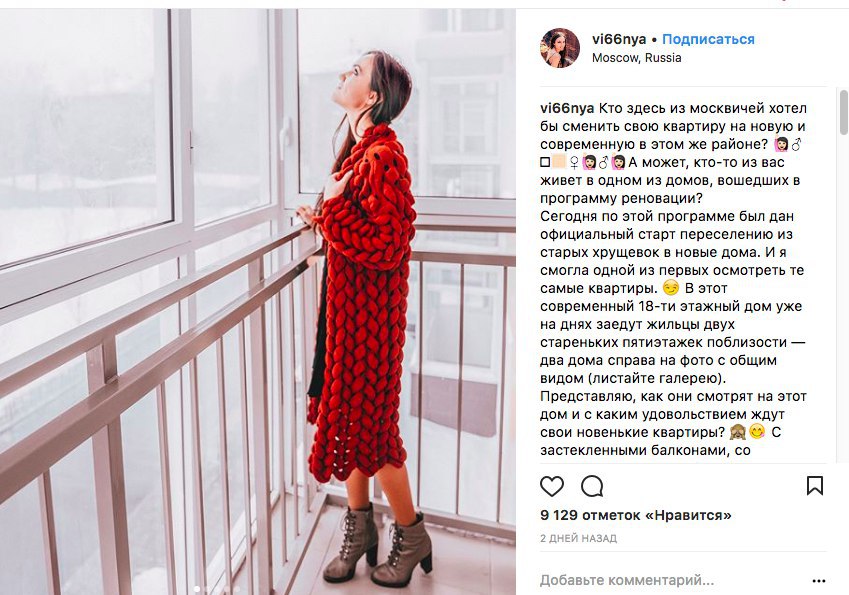Open vi66nya's profile picture avatar
Viewport: 849px width, 595px height.
click(x=560, y=48)
